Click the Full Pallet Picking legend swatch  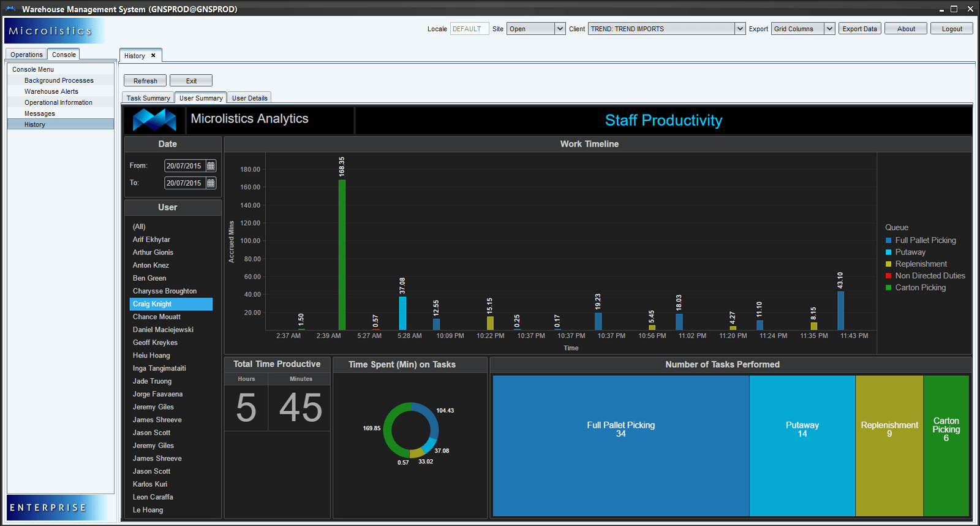(888, 240)
